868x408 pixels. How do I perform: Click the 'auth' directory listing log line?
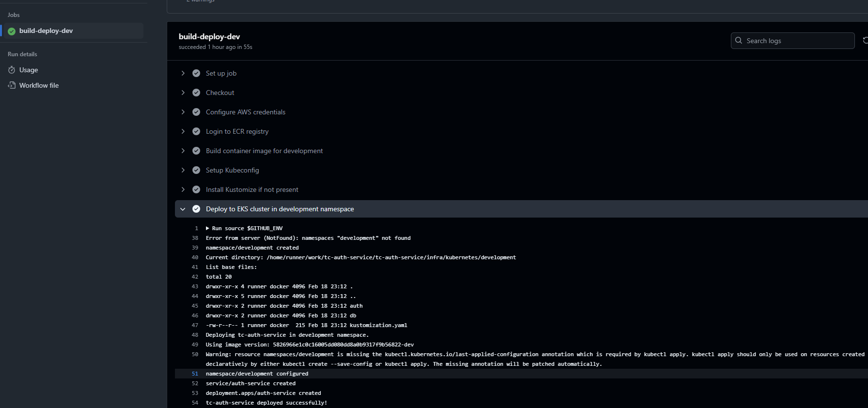284,306
